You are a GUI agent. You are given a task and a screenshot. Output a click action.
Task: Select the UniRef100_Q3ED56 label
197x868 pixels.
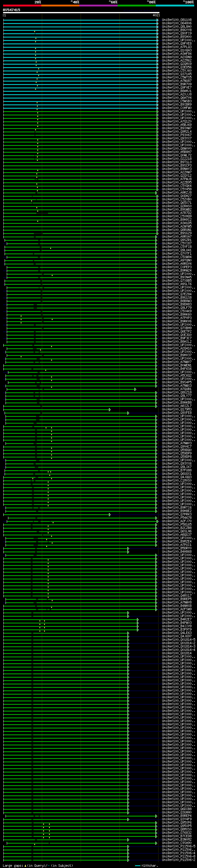[x=177, y=67]
